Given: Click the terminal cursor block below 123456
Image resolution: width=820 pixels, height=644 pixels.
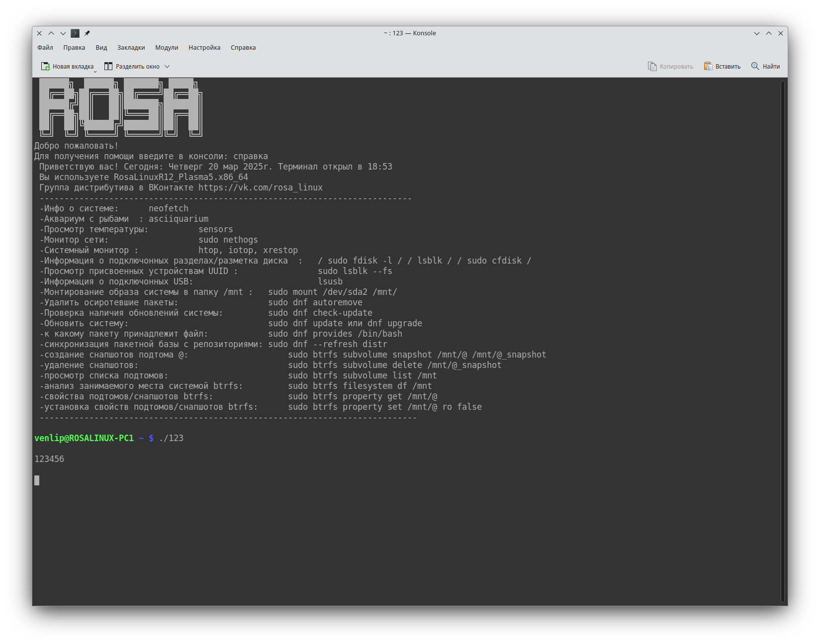Looking at the screenshot, I should [x=37, y=480].
